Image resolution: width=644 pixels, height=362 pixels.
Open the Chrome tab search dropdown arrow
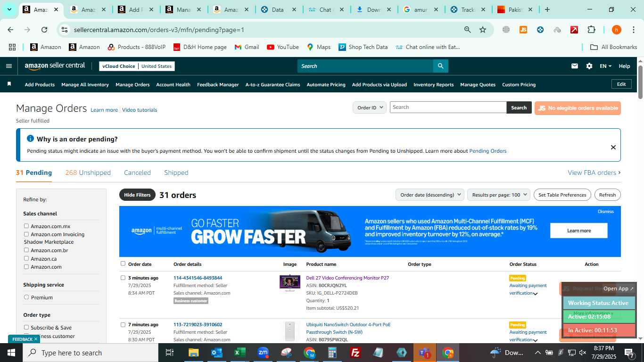(9, 9)
